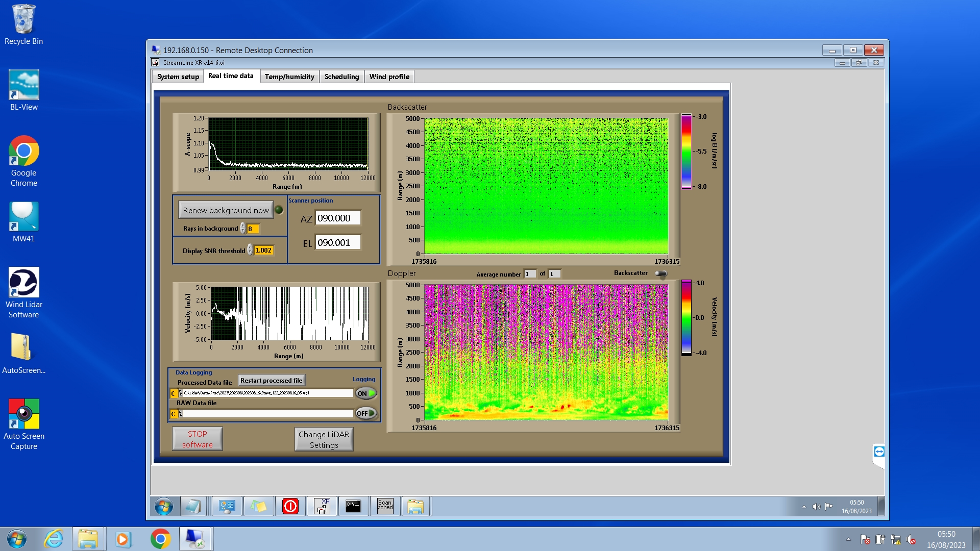This screenshot has height=551, width=980.
Task: Toggle RAW data logging OFF switch
Action: [366, 413]
